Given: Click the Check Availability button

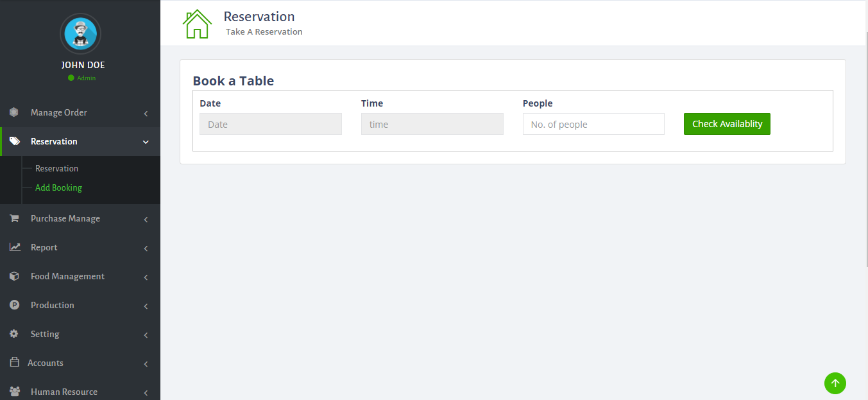Looking at the screenshot, I should point(727,124).
